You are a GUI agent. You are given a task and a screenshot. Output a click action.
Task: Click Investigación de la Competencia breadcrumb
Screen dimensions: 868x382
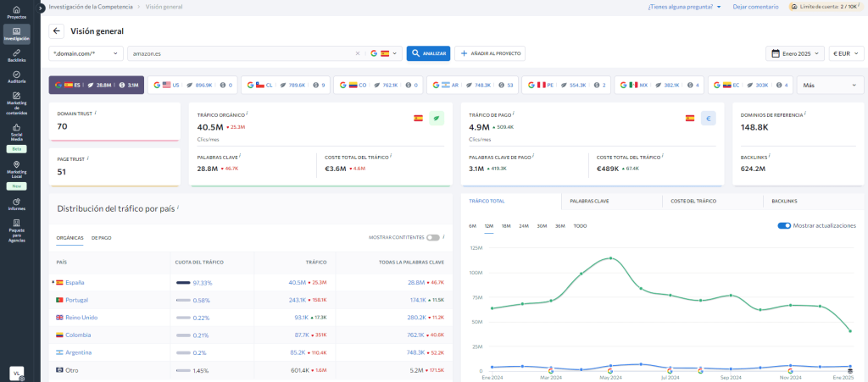(91, 7)
